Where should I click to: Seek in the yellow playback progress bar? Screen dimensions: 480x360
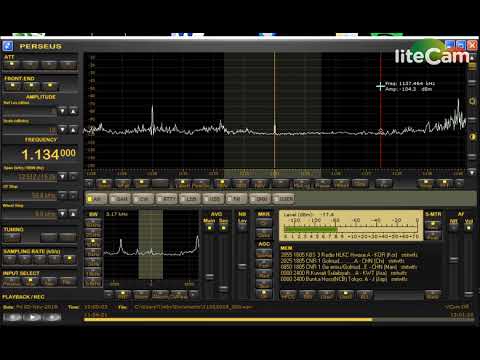click(279, 319)
